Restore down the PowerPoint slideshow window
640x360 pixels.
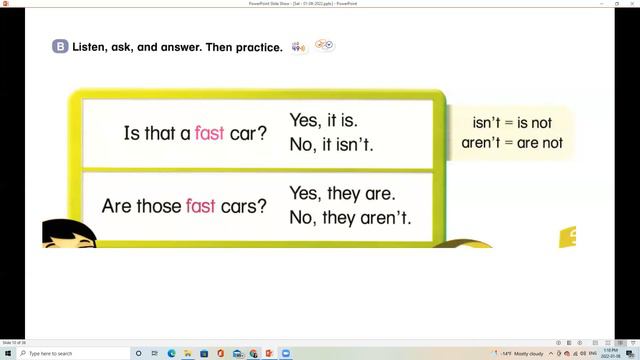tap(617, 3)
